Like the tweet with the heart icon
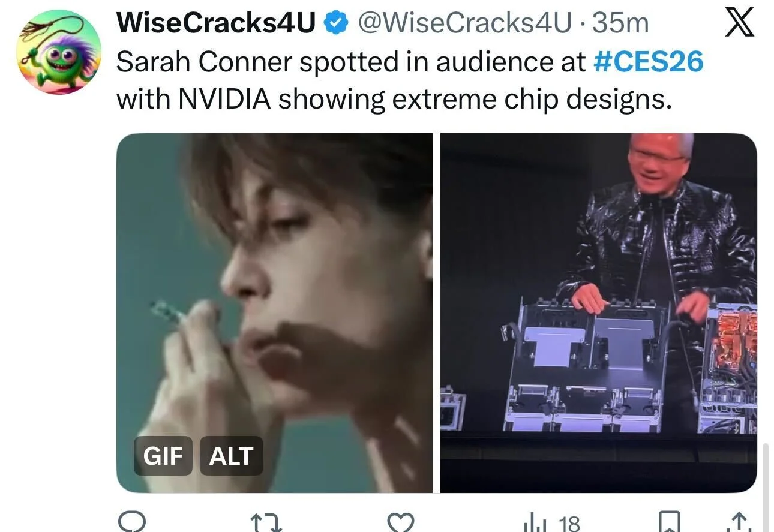The height and width of the screenshot is (532, 774). pos(400,522)
